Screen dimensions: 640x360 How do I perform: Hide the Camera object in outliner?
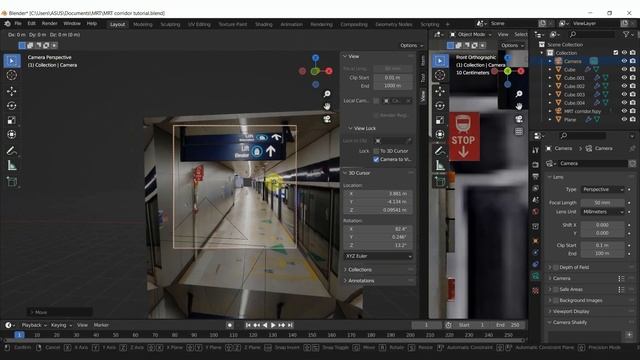(x=624, y=61)
